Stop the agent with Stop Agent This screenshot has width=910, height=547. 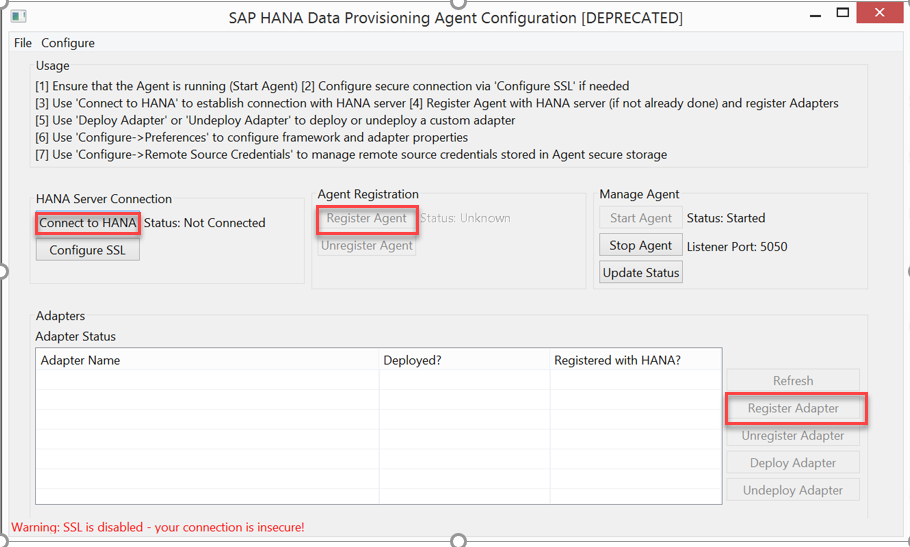point(641,245)
